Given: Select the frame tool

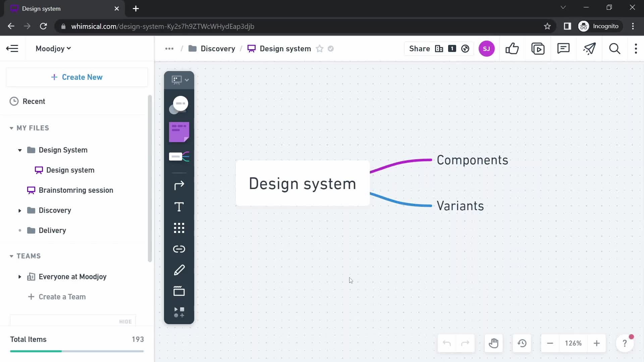Looking at the screenshot, I should tap(179, 292).
